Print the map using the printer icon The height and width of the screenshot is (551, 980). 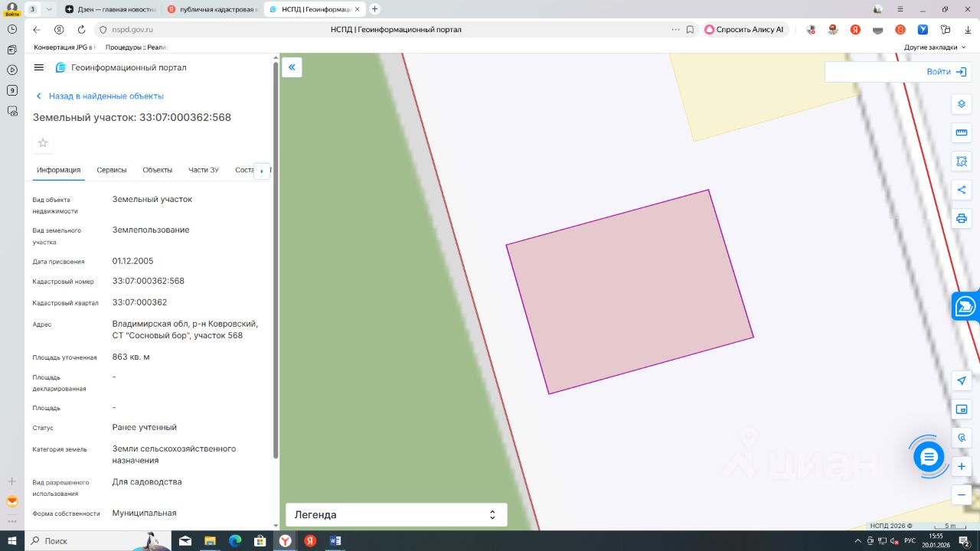[x=962, y=218]
